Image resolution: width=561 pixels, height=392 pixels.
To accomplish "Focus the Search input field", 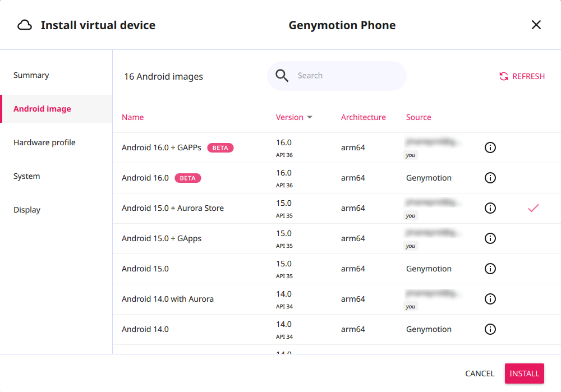I will point(337,76).
